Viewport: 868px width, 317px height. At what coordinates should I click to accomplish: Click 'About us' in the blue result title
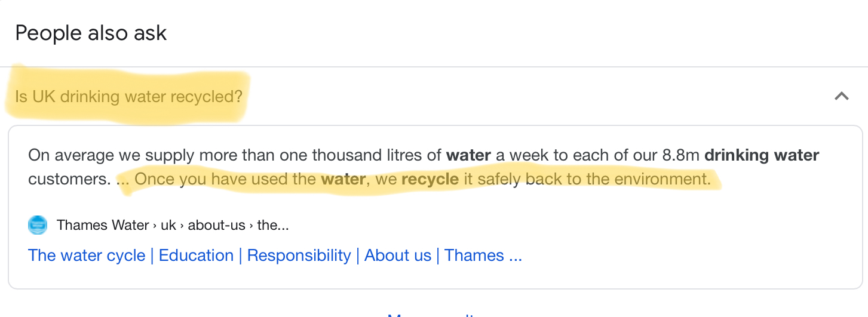click(x=397, y=256)
